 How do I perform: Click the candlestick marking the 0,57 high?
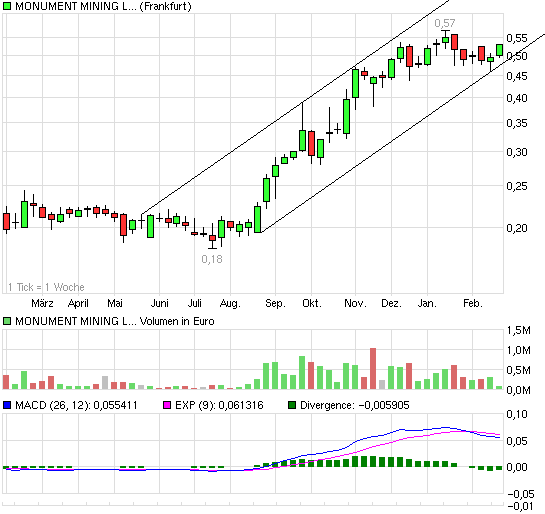[445, 39]
